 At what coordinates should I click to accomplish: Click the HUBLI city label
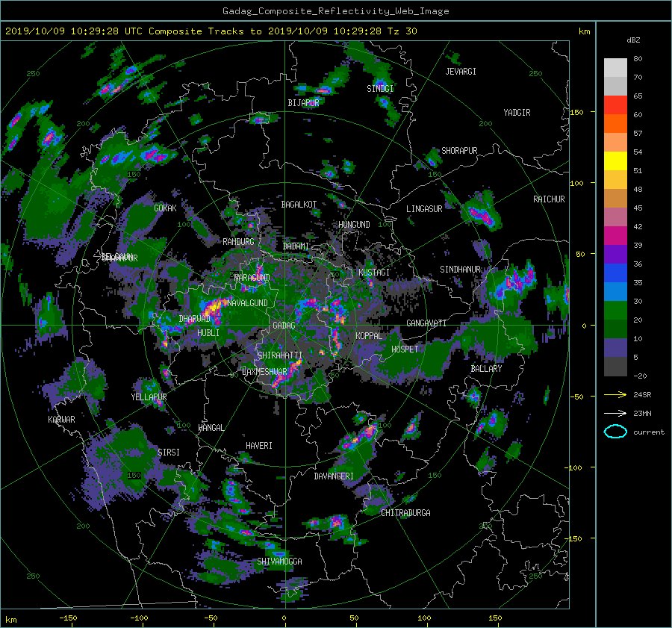208,333
